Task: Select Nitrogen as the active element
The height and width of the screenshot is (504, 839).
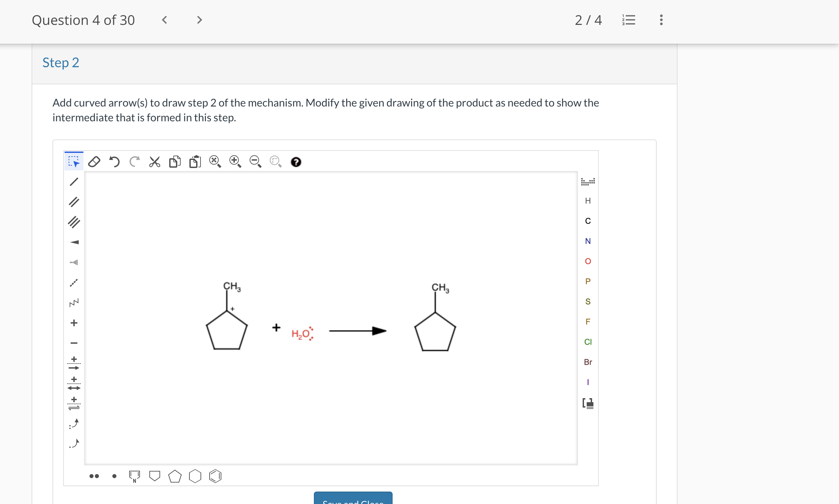Action: [x=588, y=241]
